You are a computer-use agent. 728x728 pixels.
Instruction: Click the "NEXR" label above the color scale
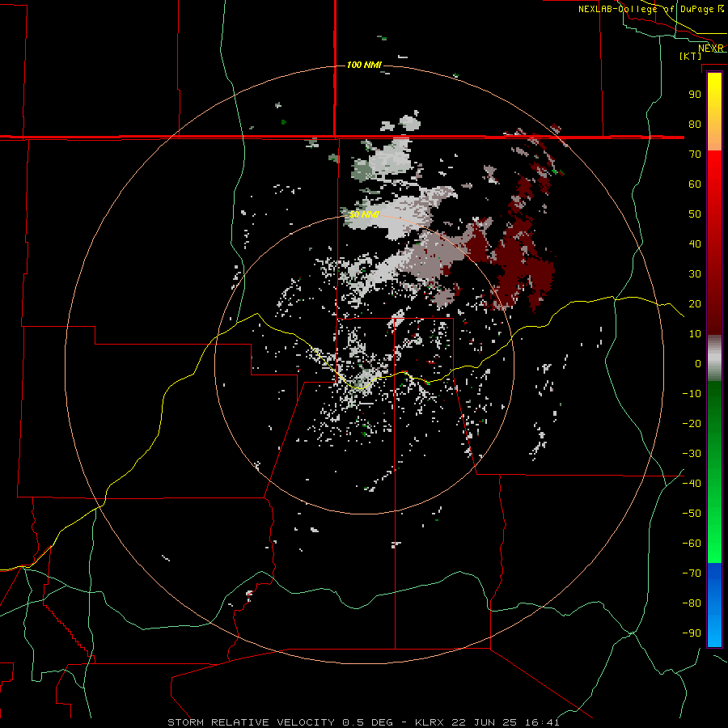click(711, 49)
